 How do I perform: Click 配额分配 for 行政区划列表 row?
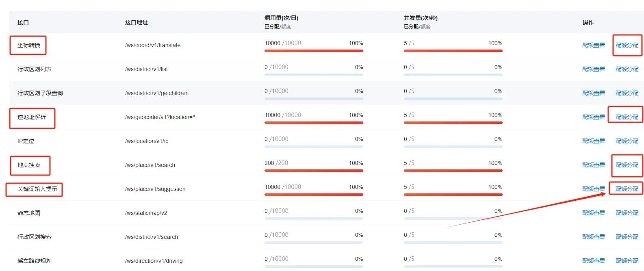coord(627,69)
